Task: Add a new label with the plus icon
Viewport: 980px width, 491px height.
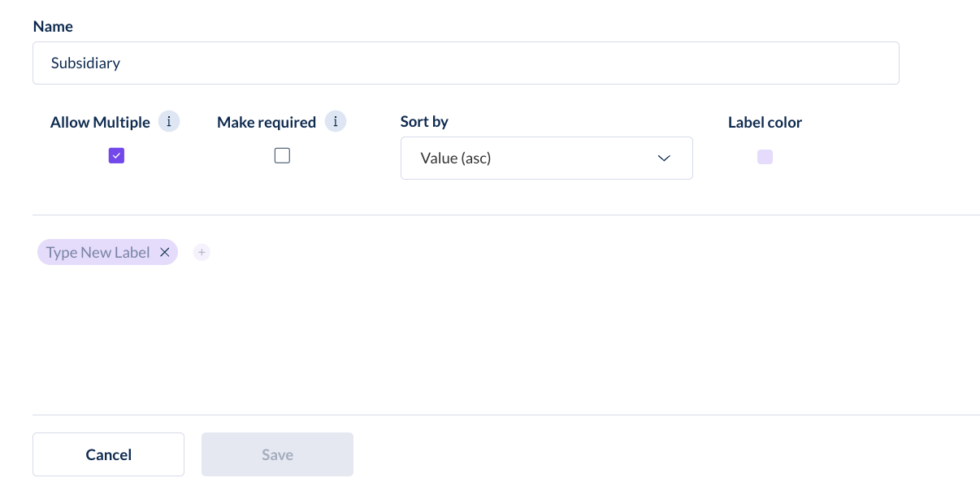Action: pyautogui.click(x=202, y=253)
